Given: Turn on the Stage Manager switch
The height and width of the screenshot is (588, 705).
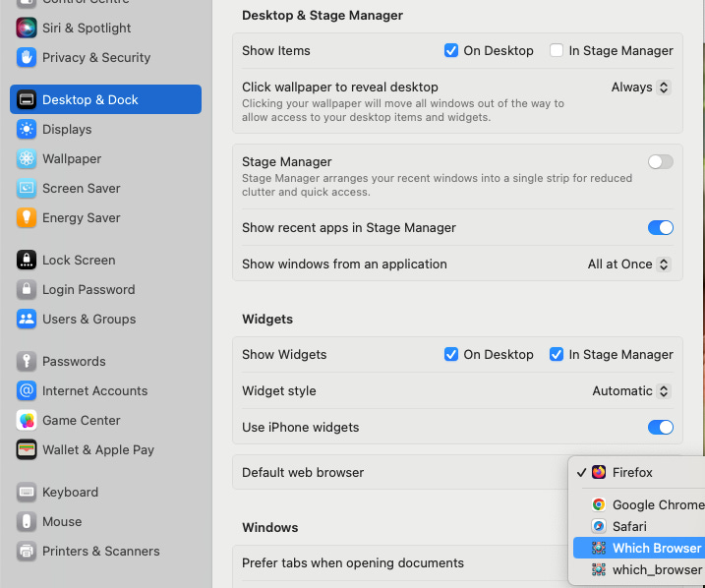Looking at the screenshot, I should [x=660, y=162].
